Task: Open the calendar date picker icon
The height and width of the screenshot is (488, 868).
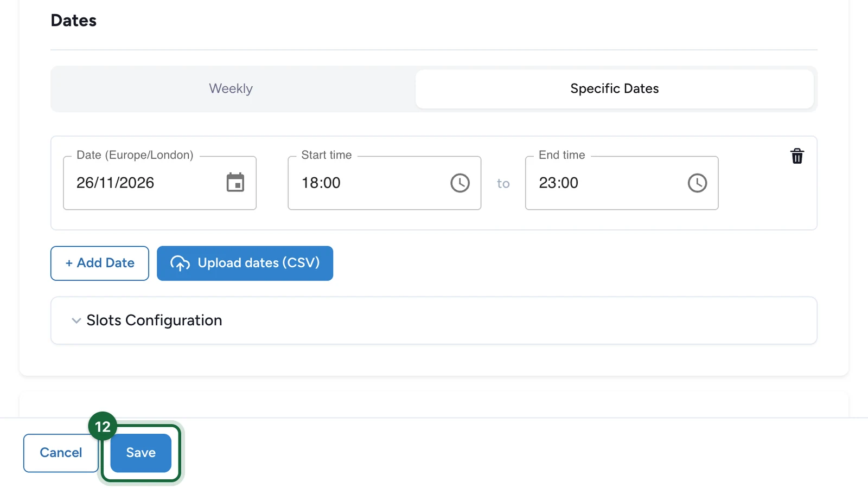Action: tap(235, 183)
